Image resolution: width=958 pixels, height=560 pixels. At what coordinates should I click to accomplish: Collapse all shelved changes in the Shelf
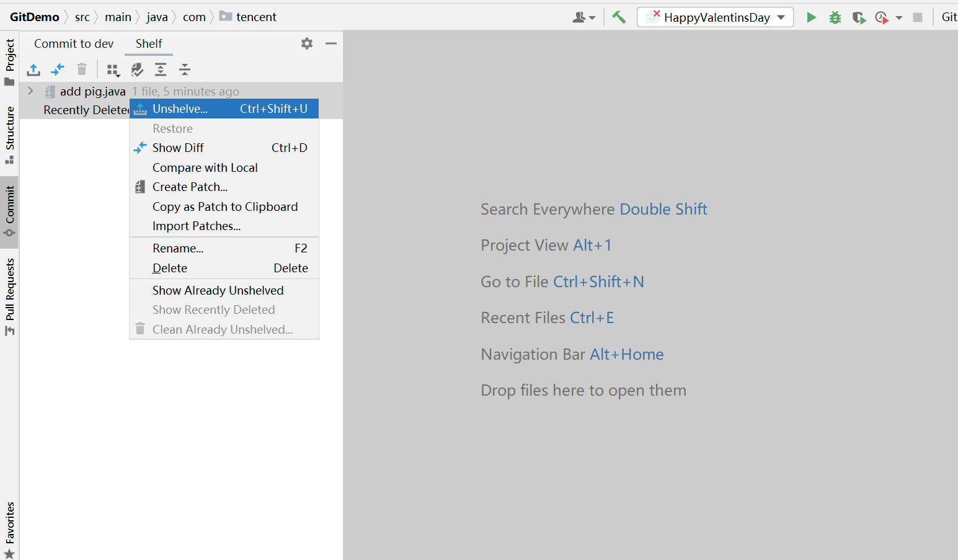(184, 69)
